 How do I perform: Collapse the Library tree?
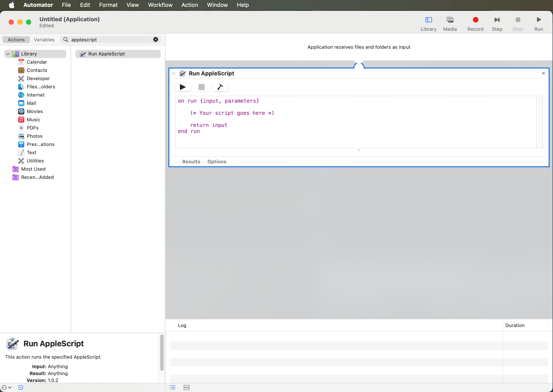[8, 54]
